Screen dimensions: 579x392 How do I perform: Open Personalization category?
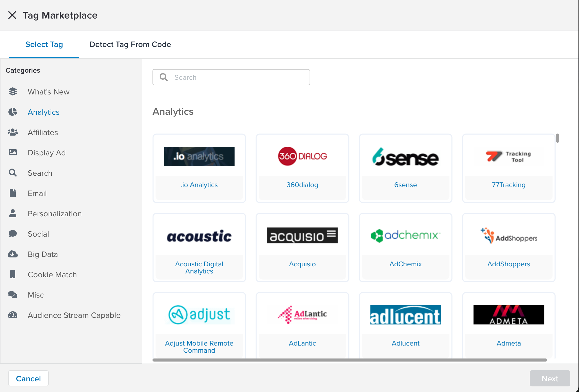pos(55,214)
